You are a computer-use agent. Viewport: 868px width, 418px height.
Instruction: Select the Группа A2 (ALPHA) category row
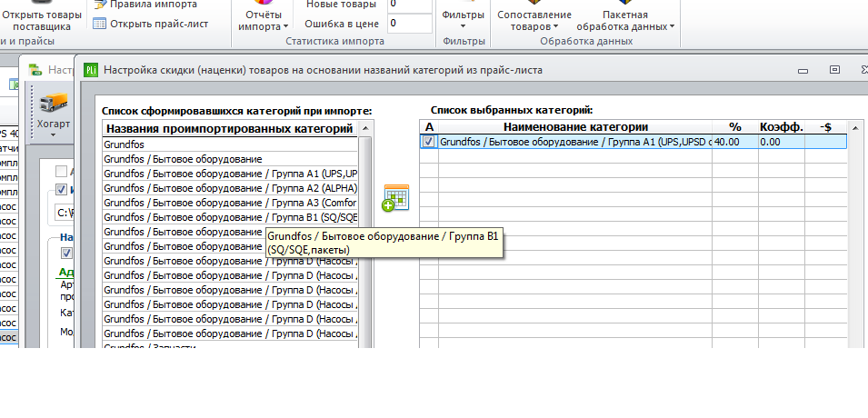[230, 188]
